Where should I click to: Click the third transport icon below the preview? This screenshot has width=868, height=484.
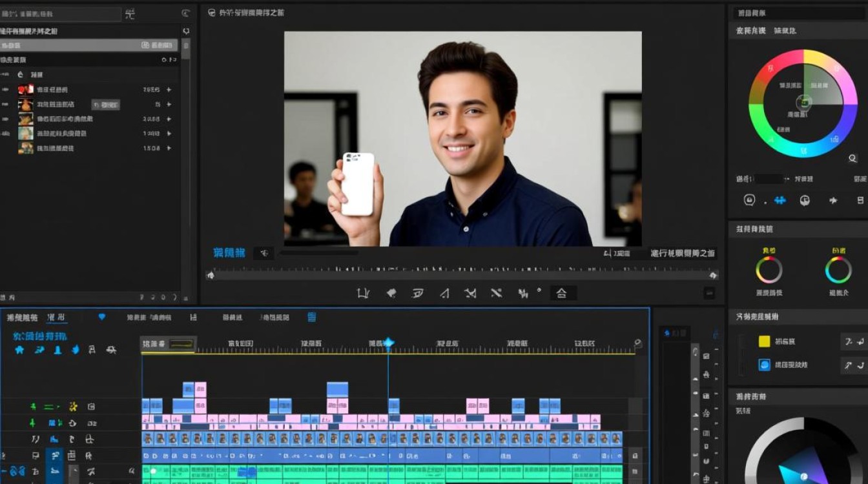click(417, 293)
